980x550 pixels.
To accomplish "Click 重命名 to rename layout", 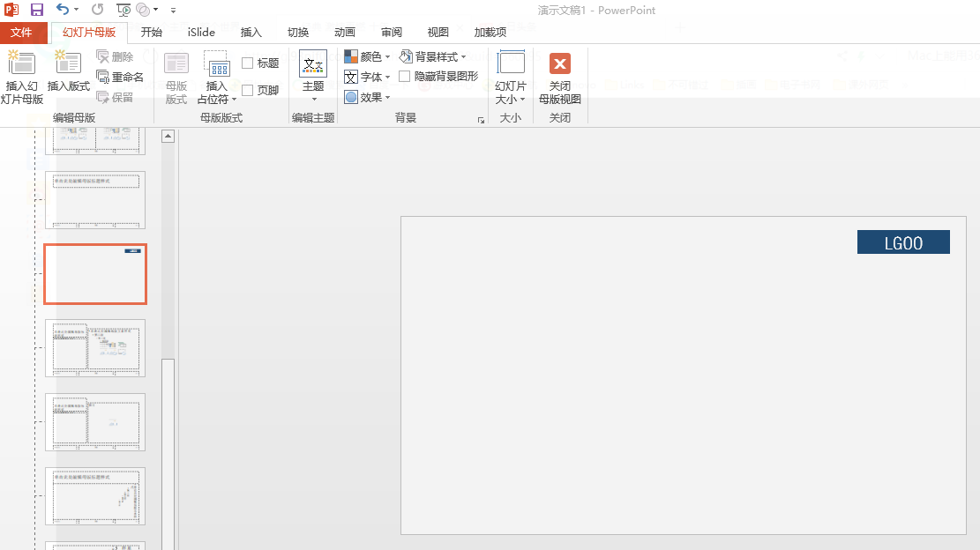I will (x=120, y=77).
